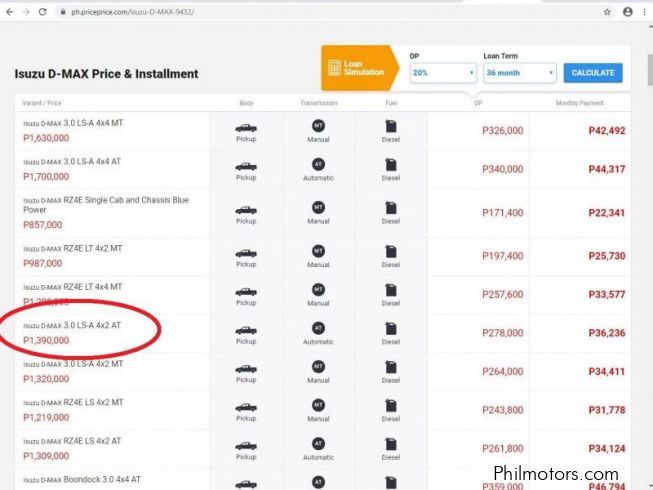
Task: Click the Transmission column header
Action: (318, 103)
